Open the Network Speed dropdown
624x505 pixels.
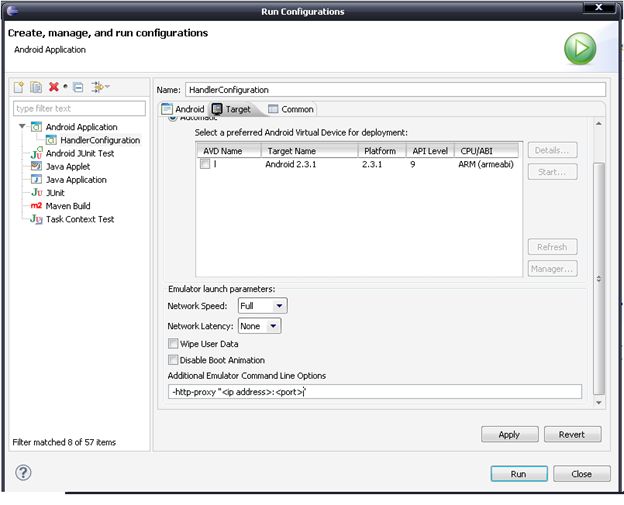[263, 306]
